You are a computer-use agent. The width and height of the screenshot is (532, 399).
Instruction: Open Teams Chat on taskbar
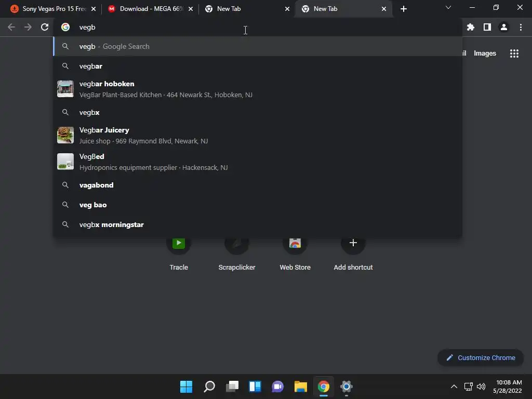[277, 387]
